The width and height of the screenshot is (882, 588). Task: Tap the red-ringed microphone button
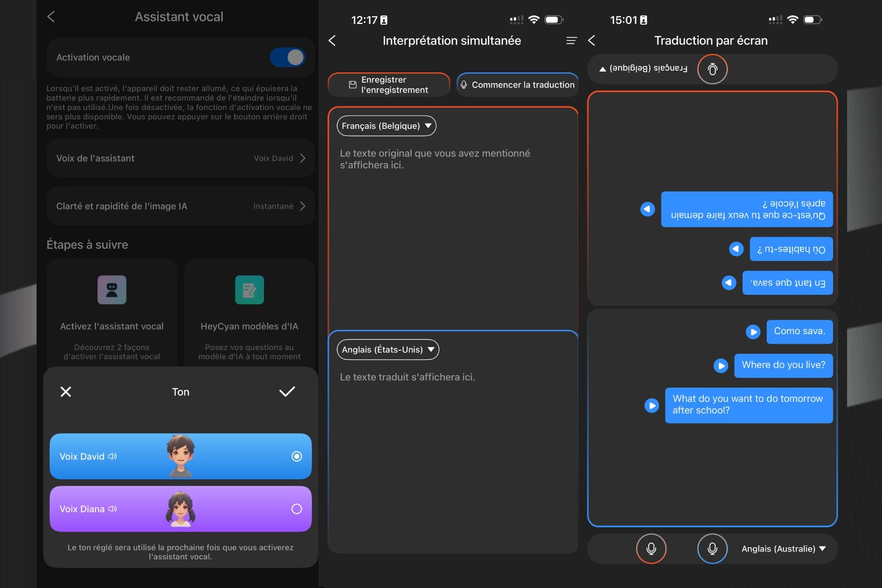[651, 548]
